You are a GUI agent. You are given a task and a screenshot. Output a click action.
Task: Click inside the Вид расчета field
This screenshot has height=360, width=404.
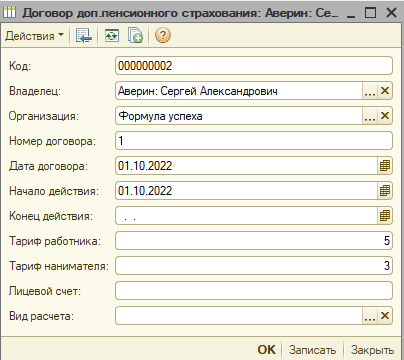pyautogui.click(x=239, y=316)
